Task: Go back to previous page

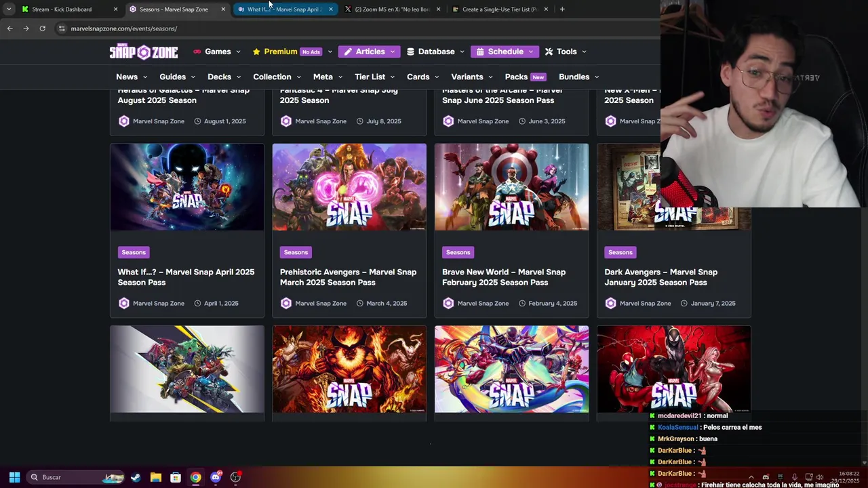Action: coord(9,28)
